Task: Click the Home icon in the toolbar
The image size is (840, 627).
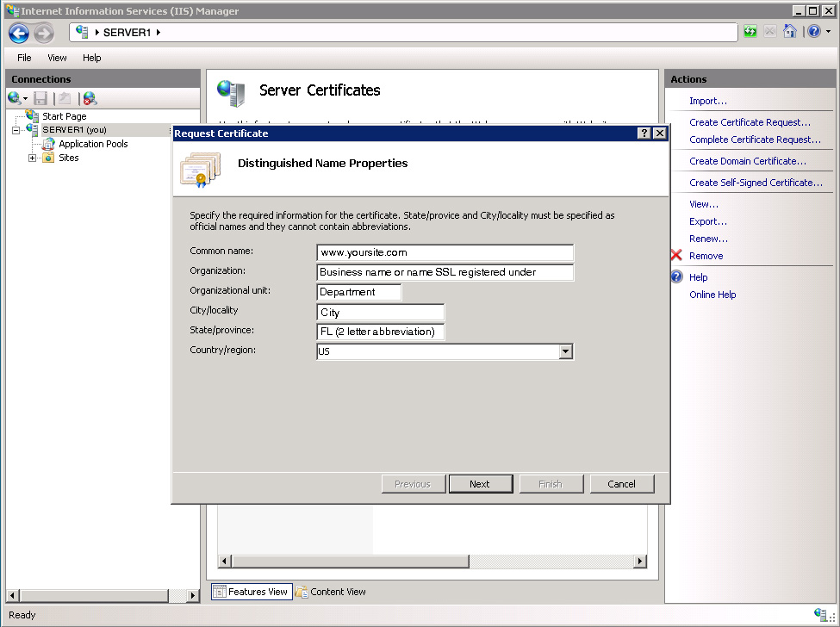Action: coord(790,32)
